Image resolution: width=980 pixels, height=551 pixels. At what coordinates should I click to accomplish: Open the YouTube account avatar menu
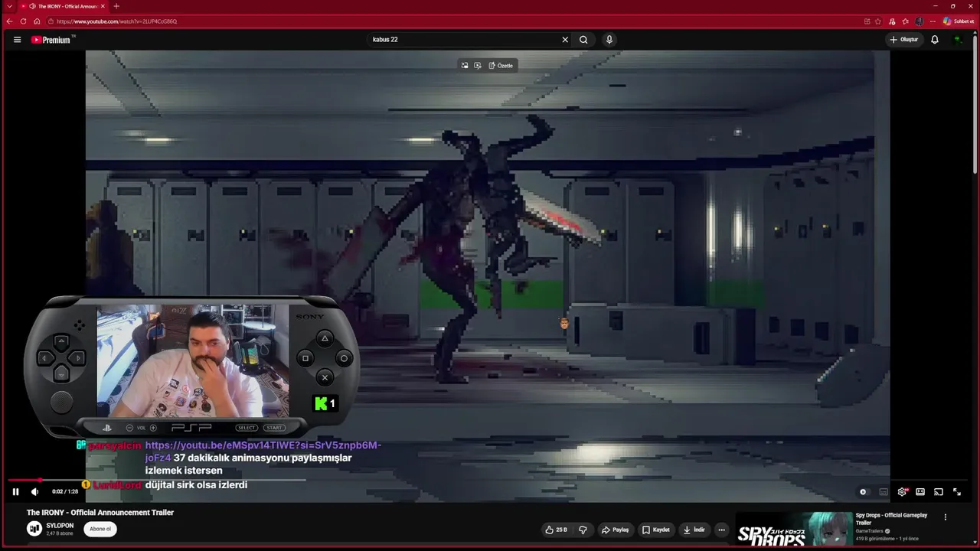[x=957, y=40]
